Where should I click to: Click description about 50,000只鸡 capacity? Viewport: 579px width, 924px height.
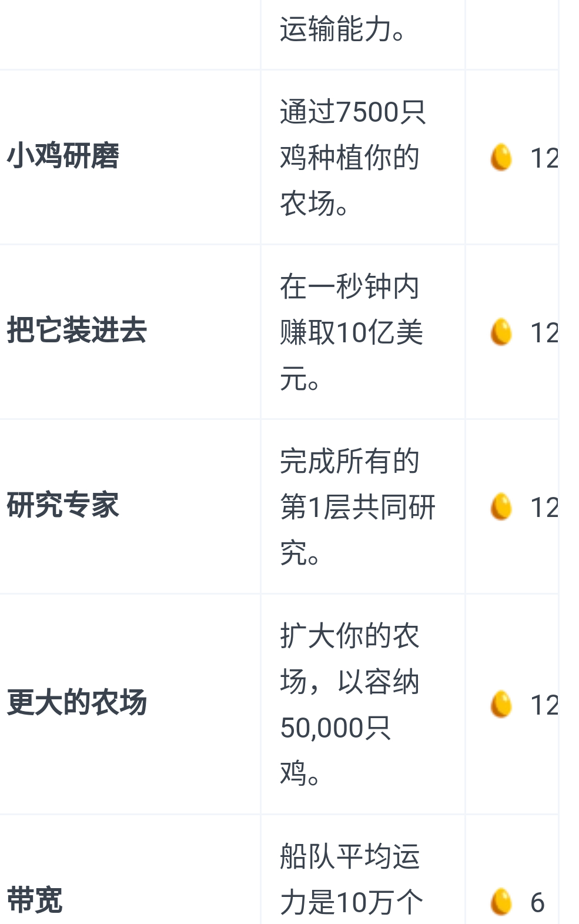pyautogui.click(x=350, y=704)
